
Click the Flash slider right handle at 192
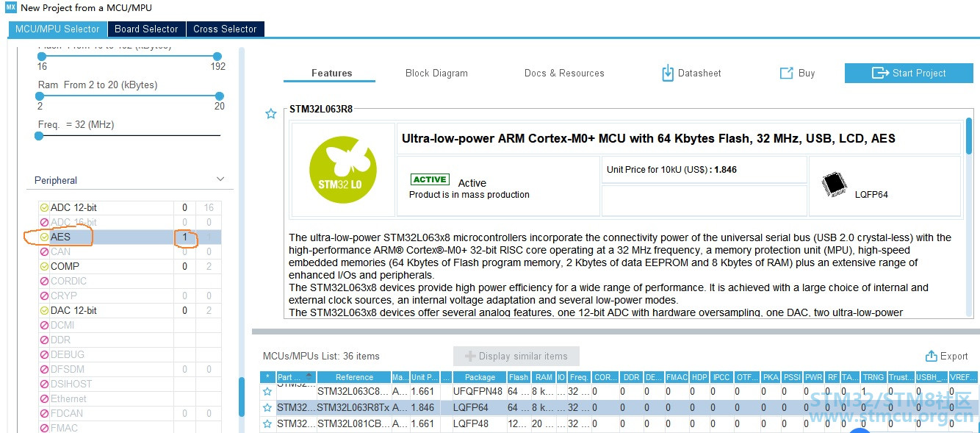pyautogui.click(x=217, y=57)
